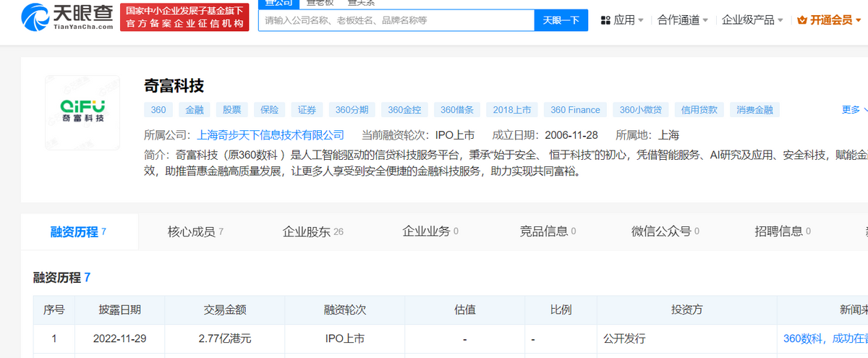Open the 奇富科技 QIFU company logo
The height and width of the screenshot is (358, 868).
pyautogui.click(x=82, y=112)
